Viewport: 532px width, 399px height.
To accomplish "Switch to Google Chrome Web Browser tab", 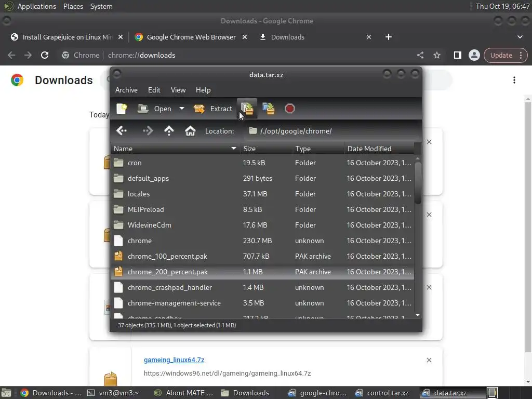I will click(191, 37).
